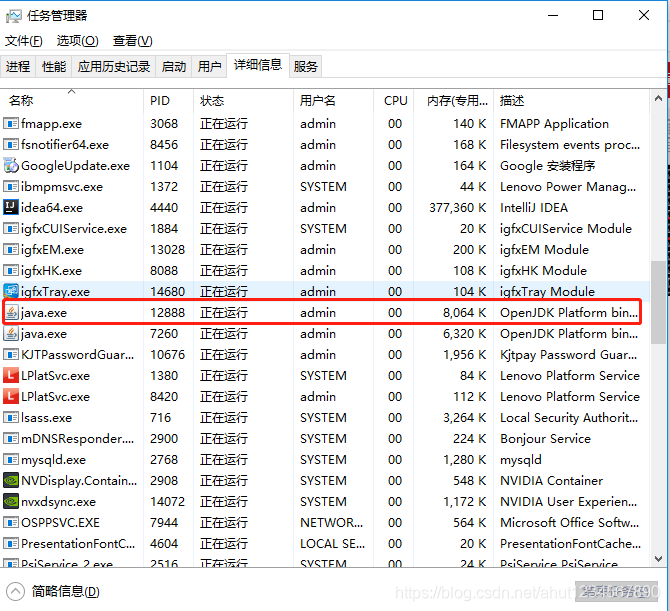Open the 文件(F) menu
Screen dimensions: 670x611
click(24, 41)
